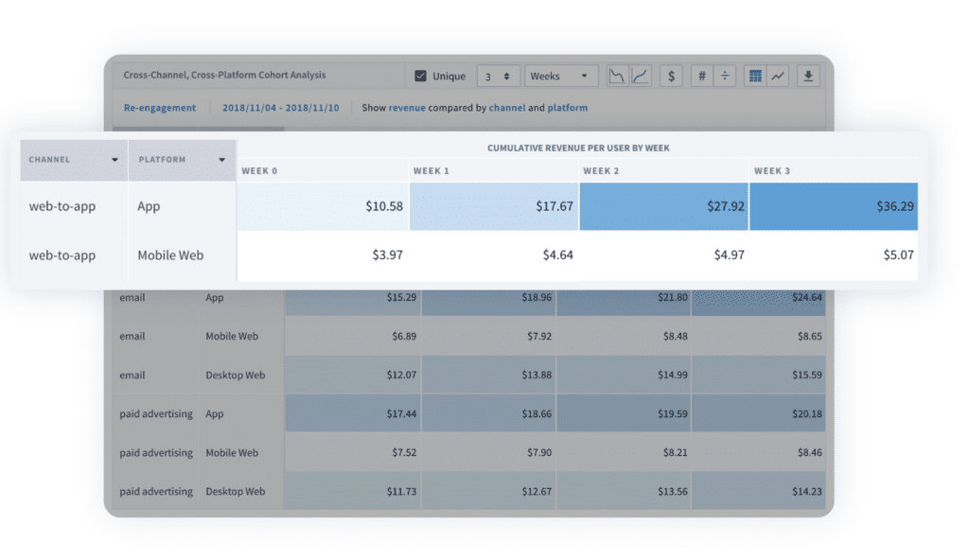Image resolution: width=969 pixels, height=560 pixels.
Task: Switch to raw counts using # icon
Action: pos(701,75)
